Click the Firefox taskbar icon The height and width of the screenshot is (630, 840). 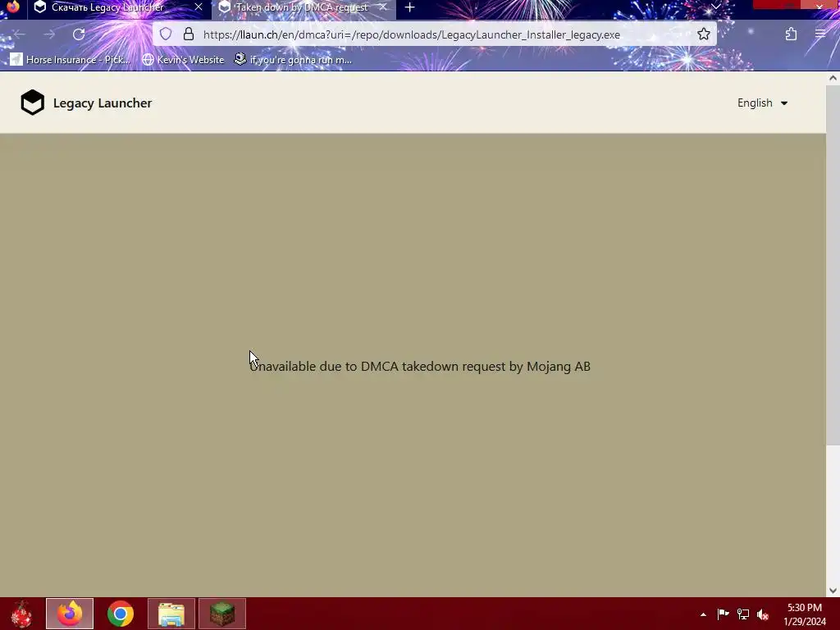(x=70, y=614)
